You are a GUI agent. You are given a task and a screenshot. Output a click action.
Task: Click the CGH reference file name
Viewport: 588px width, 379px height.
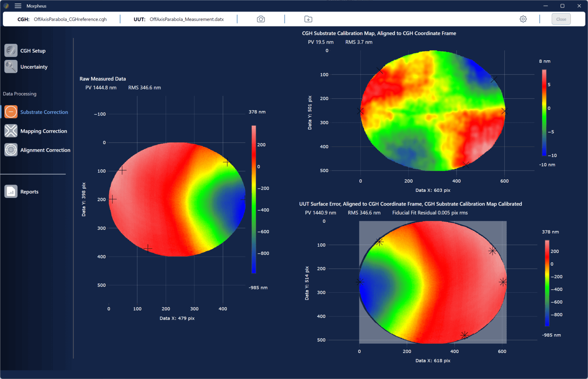70,19
